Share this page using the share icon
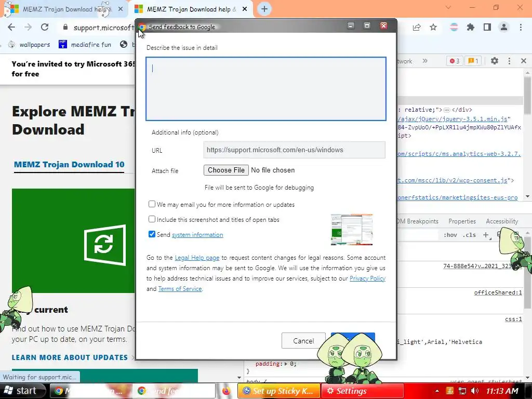The width and height of the screenshot is (532, 399). (417, 27)
